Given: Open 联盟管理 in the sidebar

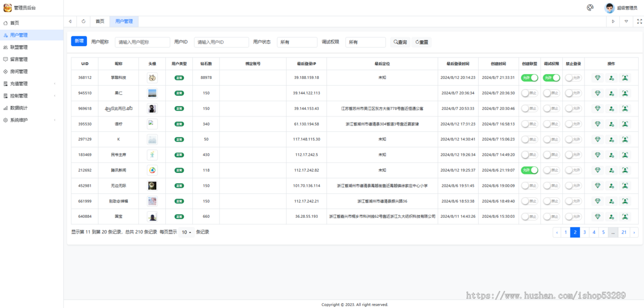Looking at the screenshot, I should click(32, 47).
